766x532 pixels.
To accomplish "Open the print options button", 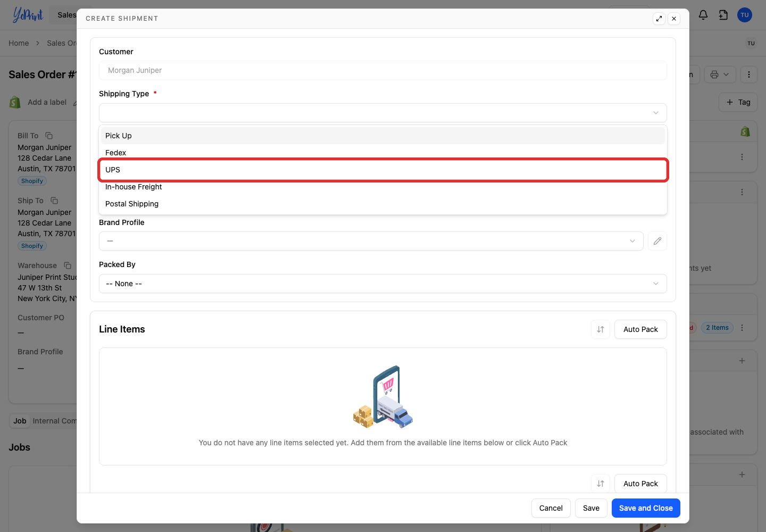I will point(720,74).
